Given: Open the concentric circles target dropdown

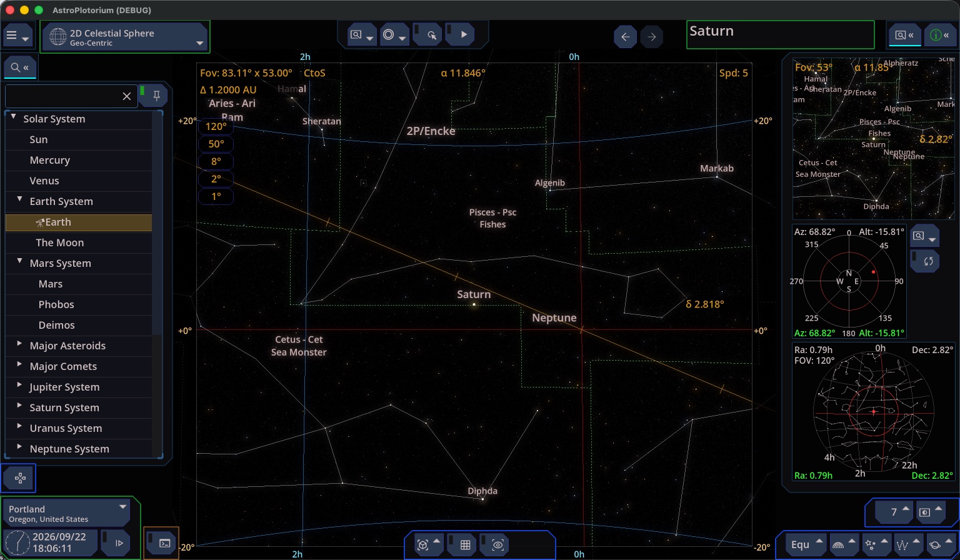Looking at the screenshot, I should [394, 35].
